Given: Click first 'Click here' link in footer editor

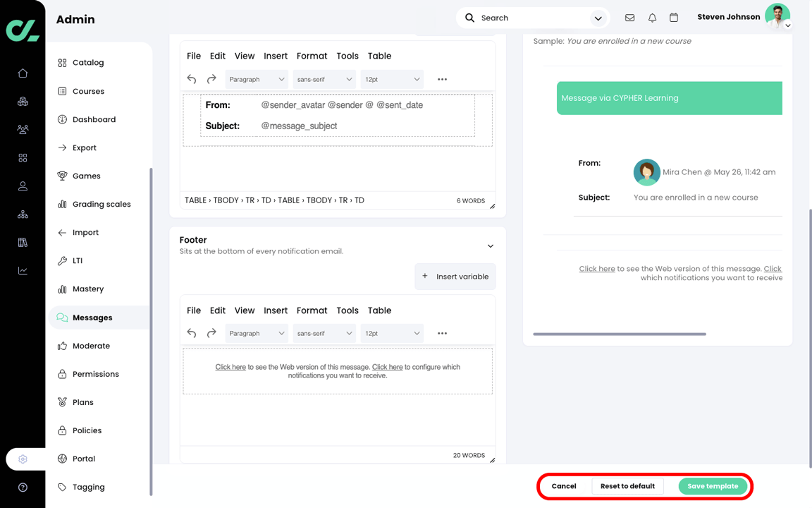Looking at the screenshot, I should click(230, 367).
